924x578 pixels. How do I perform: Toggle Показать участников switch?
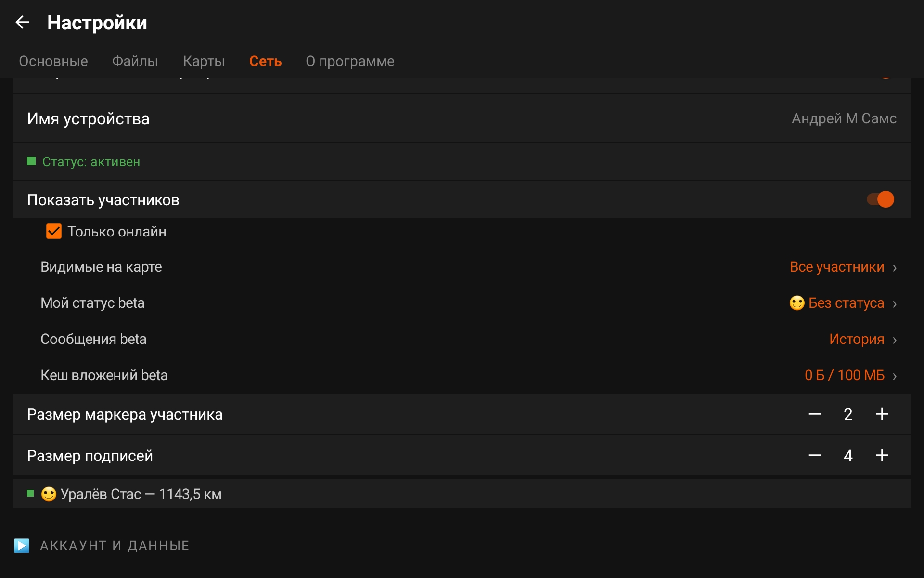tap(880, 199)
